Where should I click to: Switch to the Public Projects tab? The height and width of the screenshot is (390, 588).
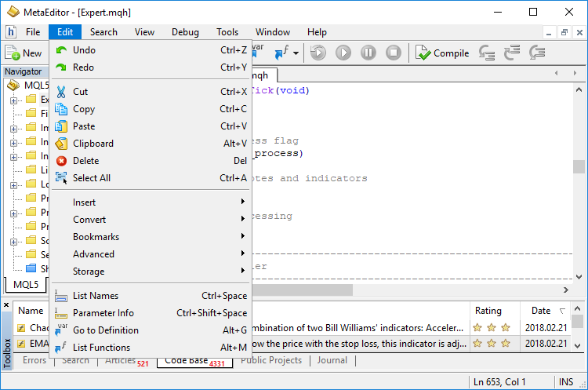pos(271,360)
